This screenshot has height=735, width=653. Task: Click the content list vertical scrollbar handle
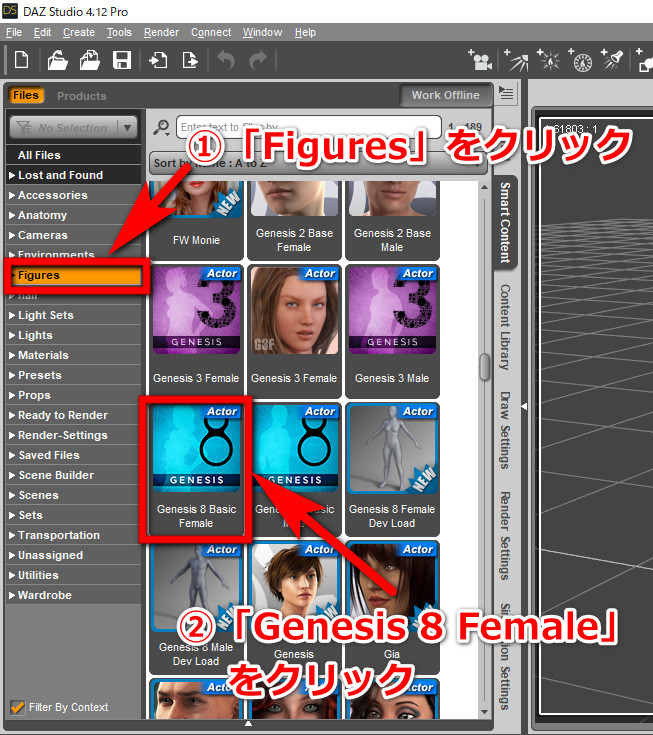point(485,365)
